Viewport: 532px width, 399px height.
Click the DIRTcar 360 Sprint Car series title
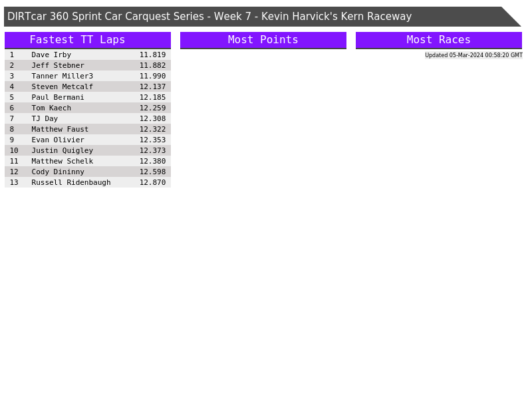[209, 17]
